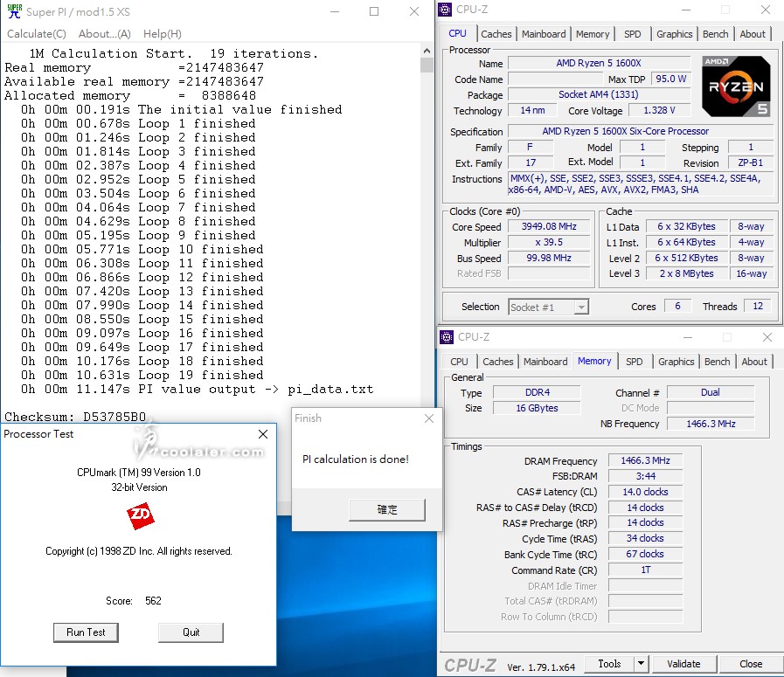The width and height of the screenshot is (784, 677).
Task: Click the Super PI vertical scrollbar thumb
Action: (x=427, y=65)
